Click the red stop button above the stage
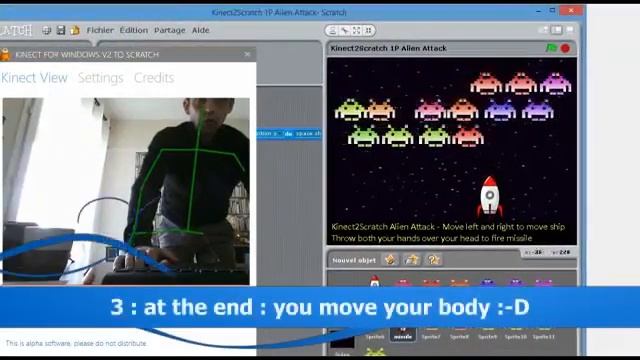This screenshot has width=640, height=360. [565, 48]
